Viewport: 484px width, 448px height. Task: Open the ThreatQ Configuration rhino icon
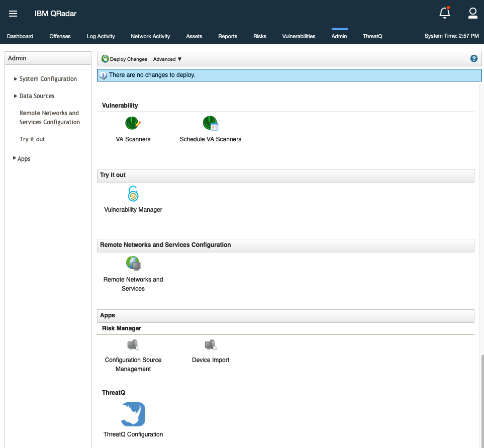(x=133, y=414)
